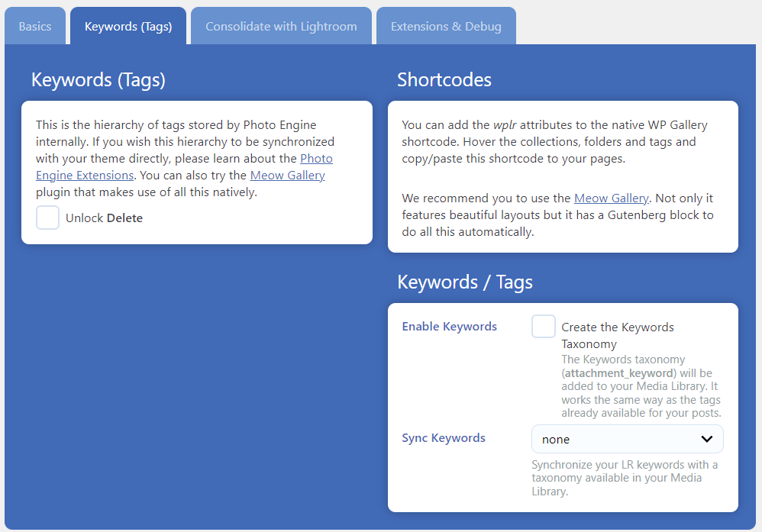Screen dimensions: 762x532
Task: Click the Sync Keywords setting label
Action: pos(444,438)
